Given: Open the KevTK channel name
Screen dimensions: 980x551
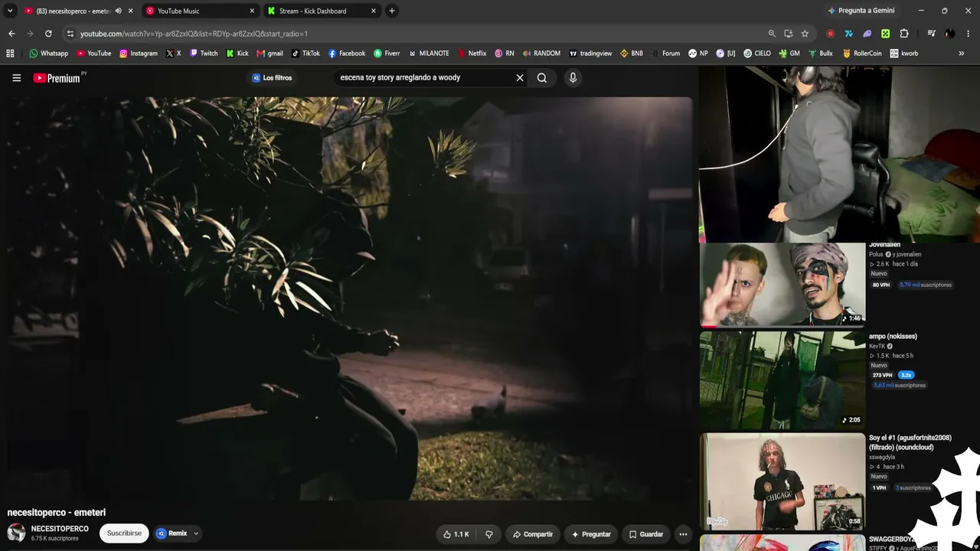Looking at the screenshot, I should click(877, 346).
